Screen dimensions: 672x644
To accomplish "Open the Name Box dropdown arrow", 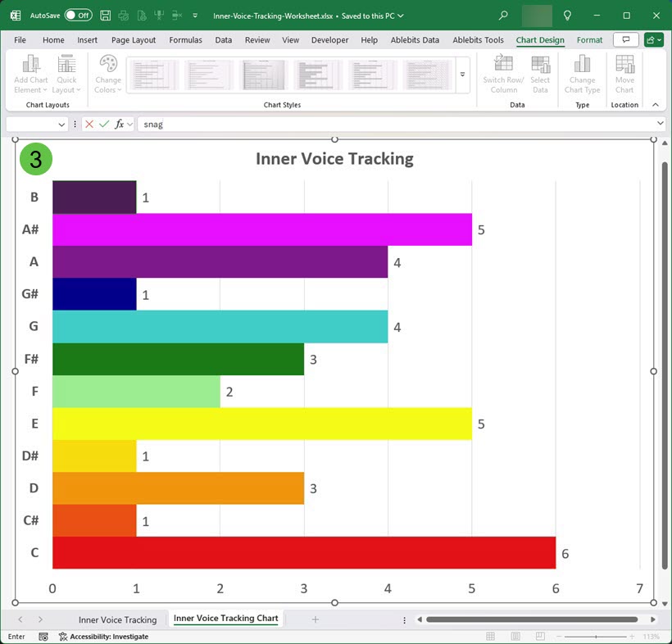I will [62, 125].
